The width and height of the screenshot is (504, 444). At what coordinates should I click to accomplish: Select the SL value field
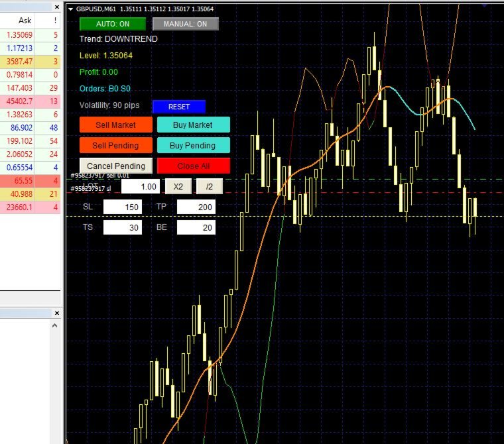coord(123,207)
